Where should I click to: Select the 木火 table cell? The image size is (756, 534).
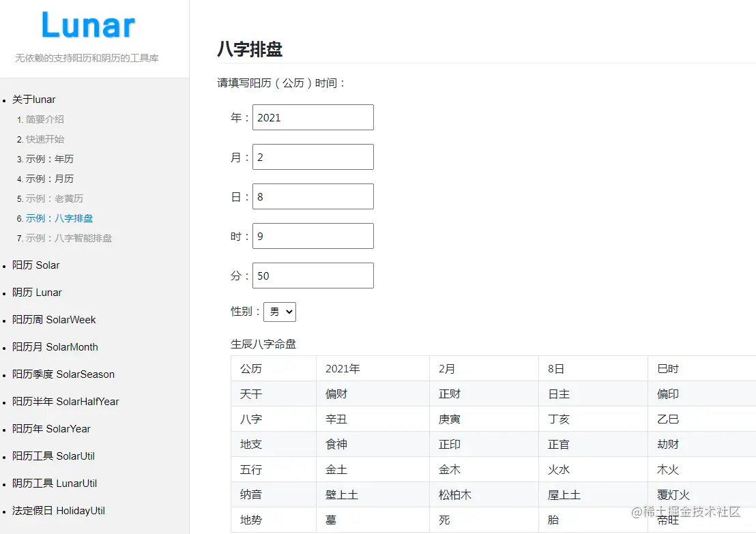tap(701, 469)
